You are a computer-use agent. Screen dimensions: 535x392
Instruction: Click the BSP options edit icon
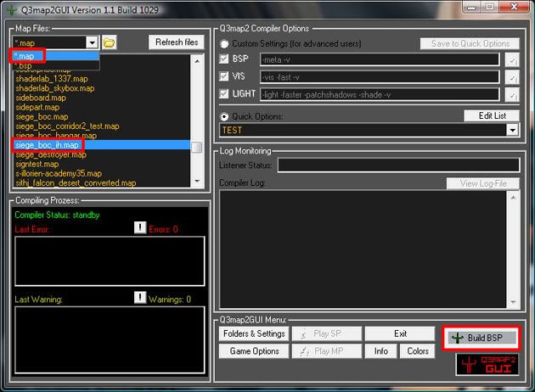512,60
